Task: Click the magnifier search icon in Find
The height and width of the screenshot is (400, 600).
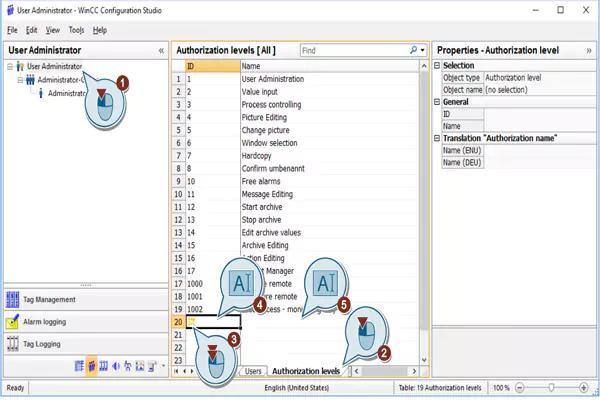Action: [413, 50]
